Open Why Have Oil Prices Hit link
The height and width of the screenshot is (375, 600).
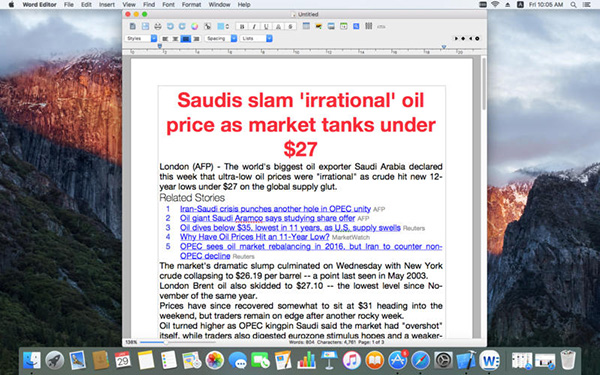coord(254,237)
